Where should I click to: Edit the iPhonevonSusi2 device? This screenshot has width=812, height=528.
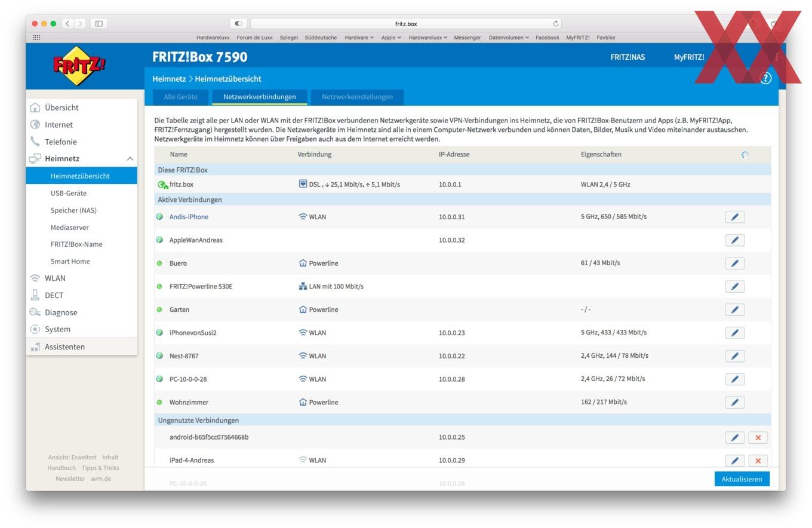735,333
